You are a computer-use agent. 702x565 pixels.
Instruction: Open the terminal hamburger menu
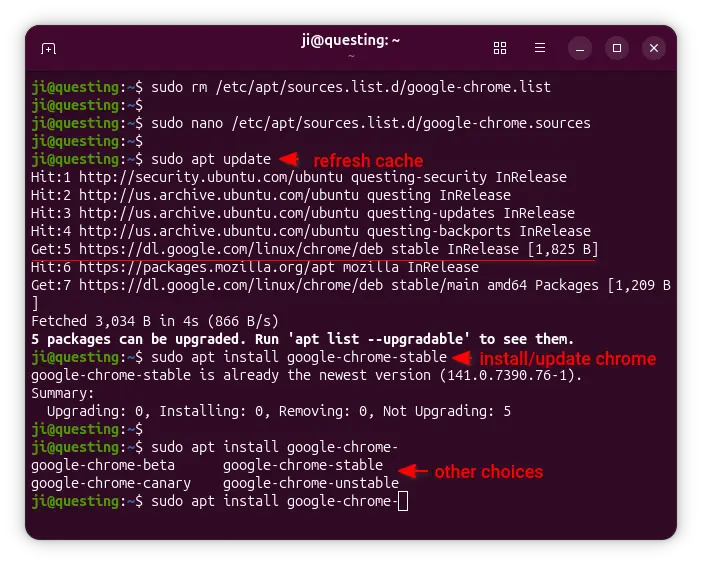(x=540, y=48)
